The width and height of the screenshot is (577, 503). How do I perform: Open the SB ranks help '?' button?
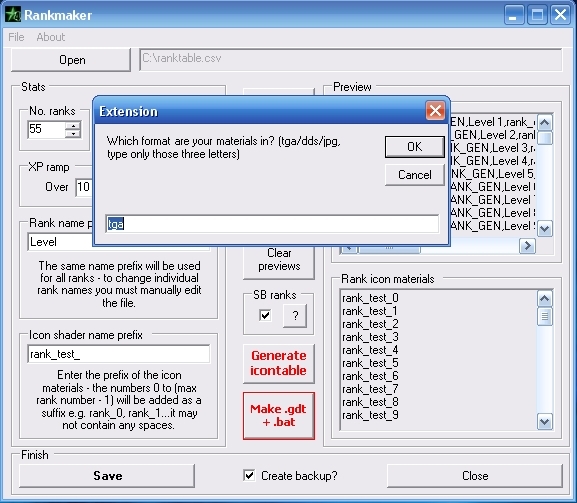(x=295, y=316)
